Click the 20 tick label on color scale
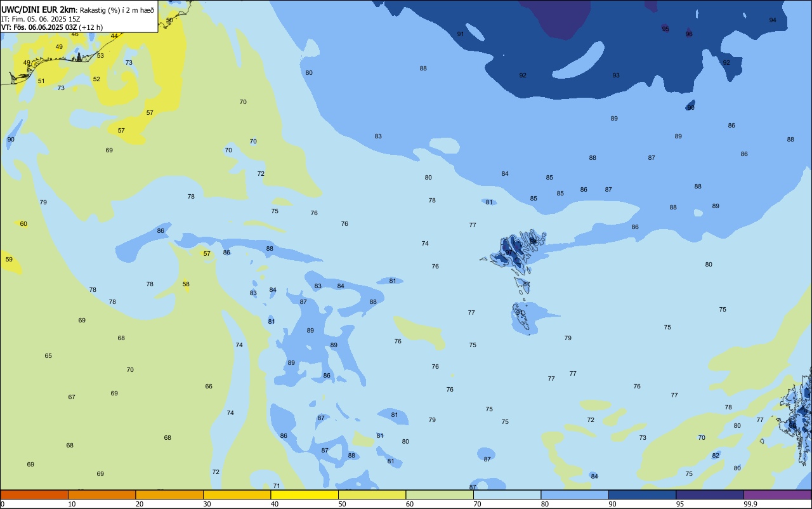Viewport: 812px width, 509px height. click(x=140, y=504)
